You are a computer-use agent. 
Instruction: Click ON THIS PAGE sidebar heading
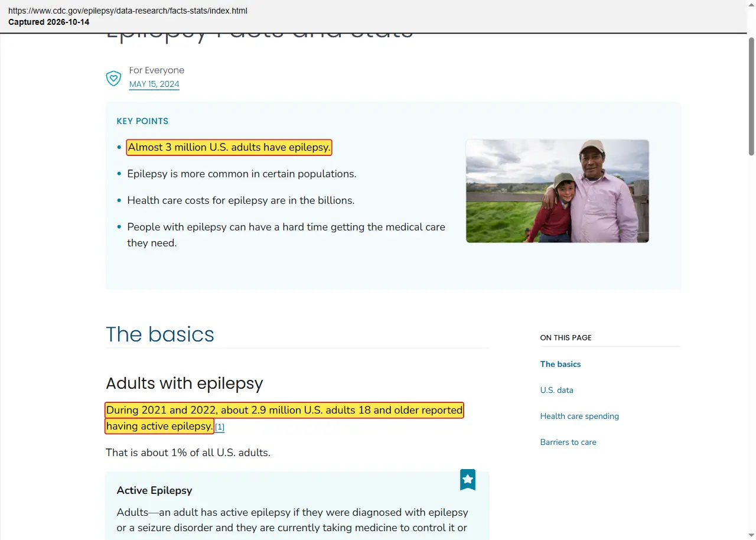(566, 338)
